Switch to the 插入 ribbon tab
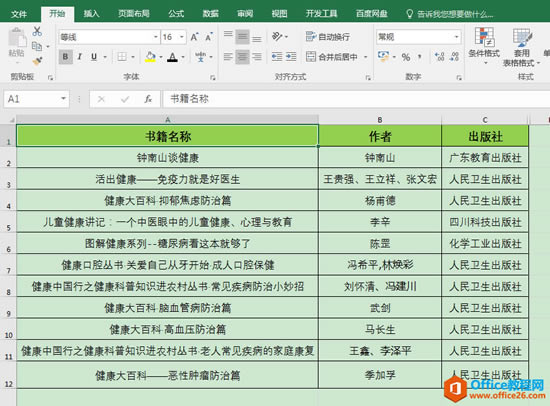 (91, 14)
